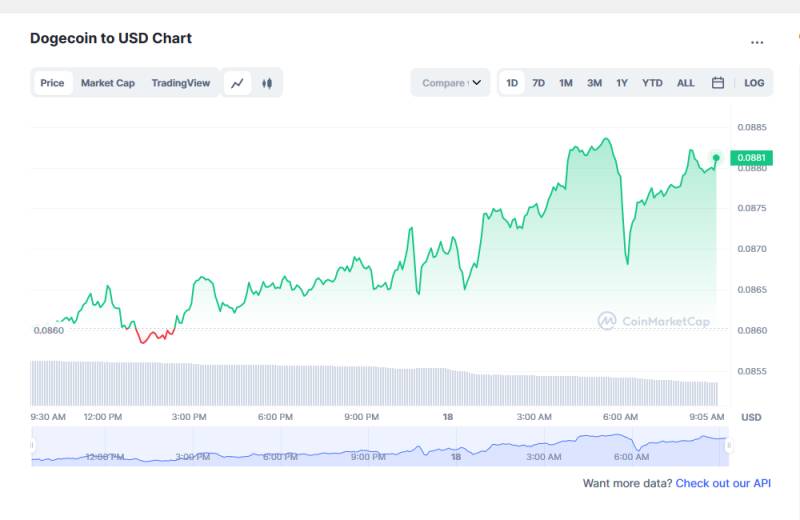Screen dimensions: 800x520
Task: Click the 9:30 AM time axis label
Action: pos(48,417)
